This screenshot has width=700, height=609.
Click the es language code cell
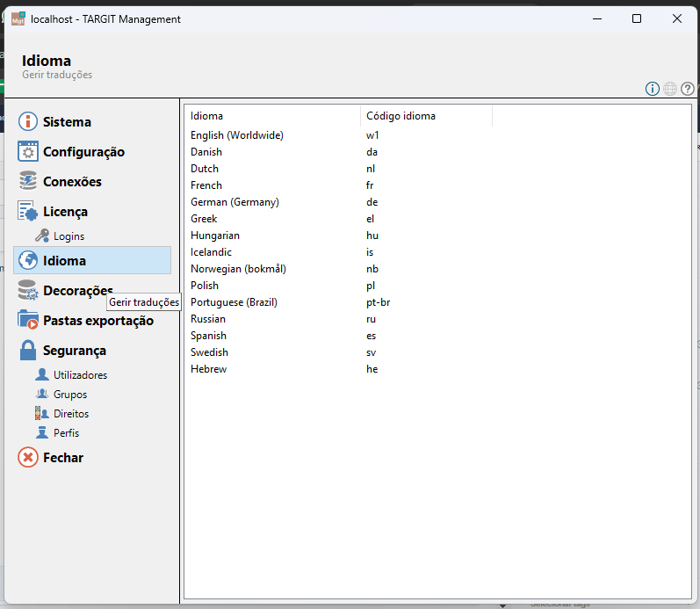pyautogui.click(x=371, y=336)
